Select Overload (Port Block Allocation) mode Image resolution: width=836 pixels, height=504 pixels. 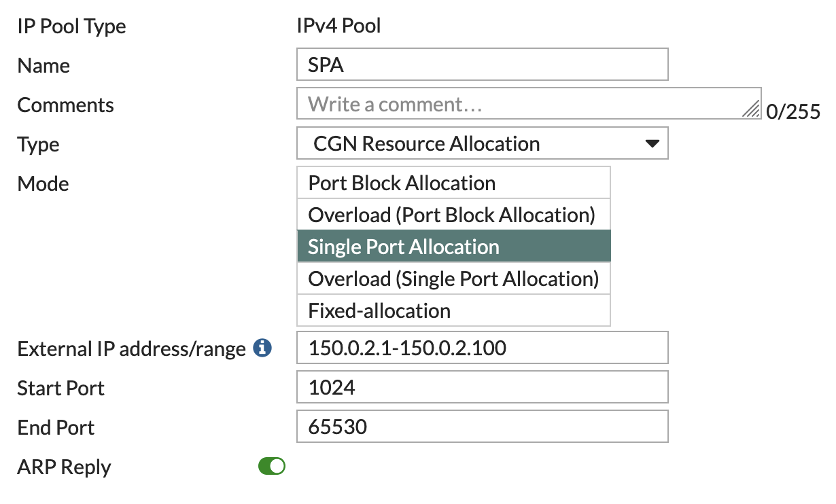(x=454, y=215)
